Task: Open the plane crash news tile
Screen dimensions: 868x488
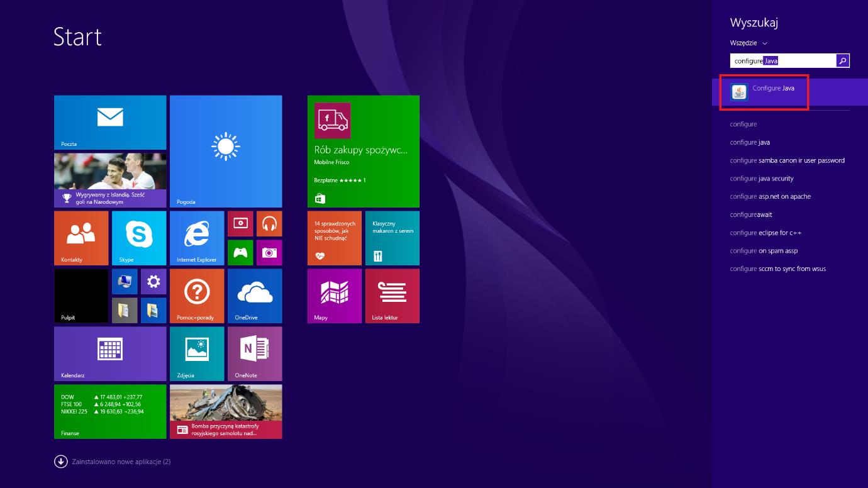Action: (x=226, y=412)
